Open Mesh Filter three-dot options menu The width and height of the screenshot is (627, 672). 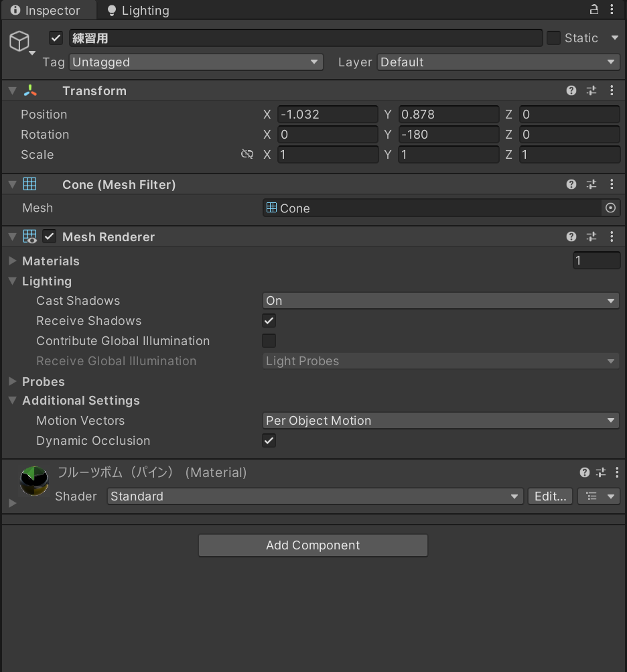(x=612, y=184)
